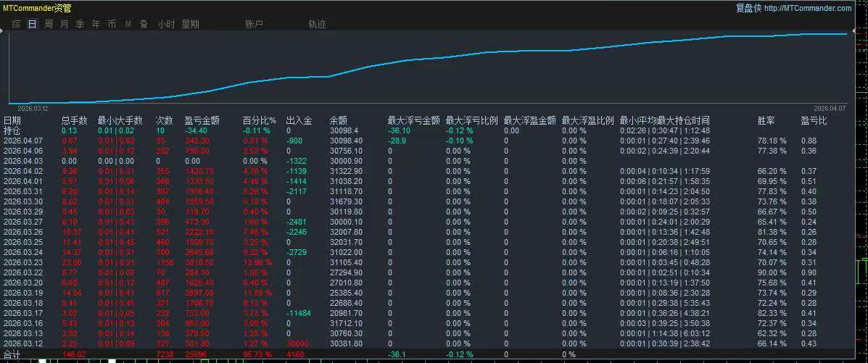
Task: Click the 90.00 % win rate value
Action: [x=772, y=273]
